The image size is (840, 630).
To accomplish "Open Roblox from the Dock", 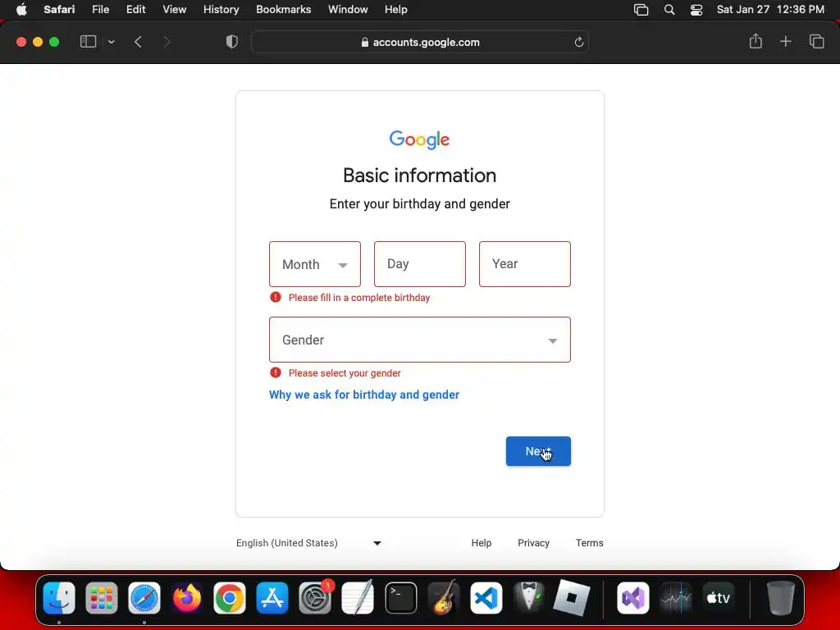I will click(x=572, y=598).
